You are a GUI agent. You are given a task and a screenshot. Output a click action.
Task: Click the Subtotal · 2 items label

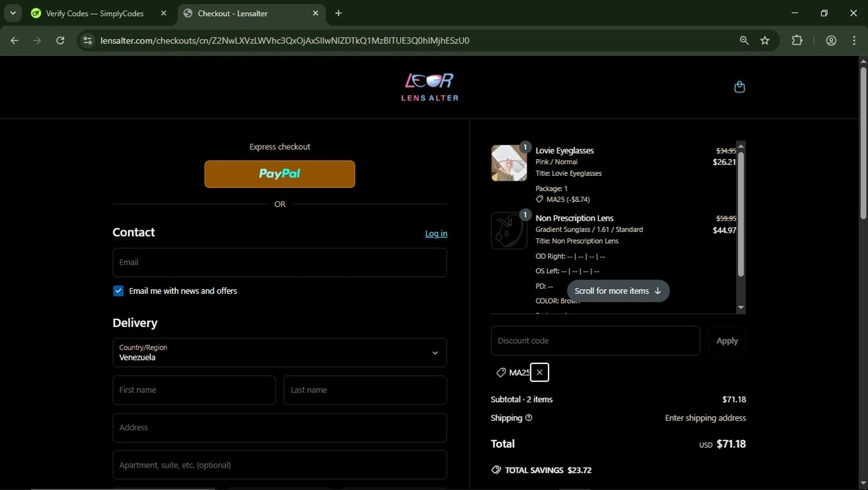pos(521,399)
